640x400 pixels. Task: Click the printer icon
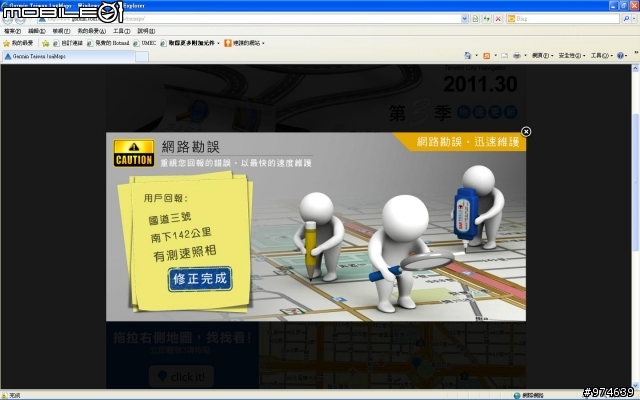coord(517,56)
